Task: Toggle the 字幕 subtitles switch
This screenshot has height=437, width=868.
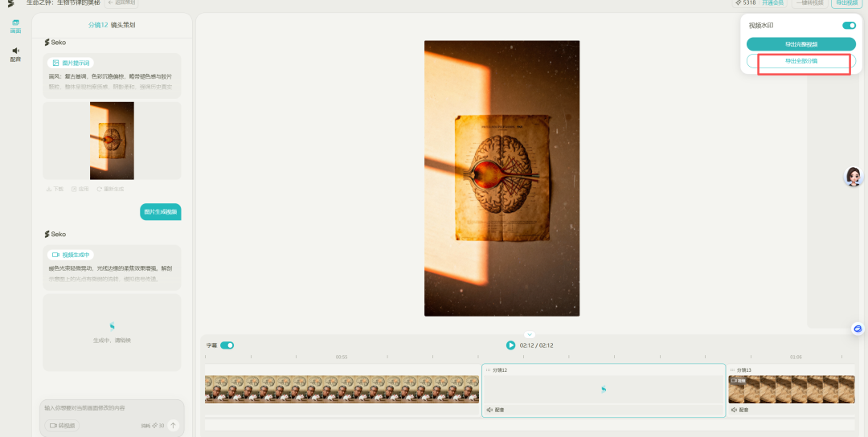Action: tap(227, 345)
